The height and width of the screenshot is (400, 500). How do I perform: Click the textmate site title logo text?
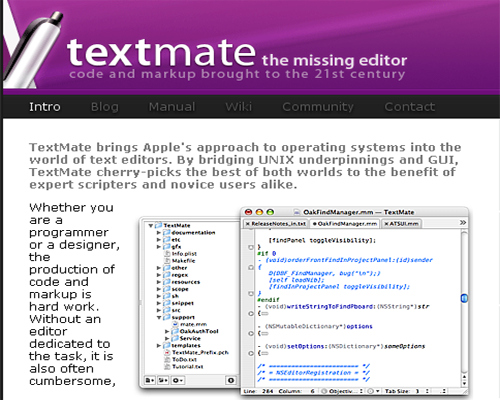pyautogui.click(x=161, y=52)
